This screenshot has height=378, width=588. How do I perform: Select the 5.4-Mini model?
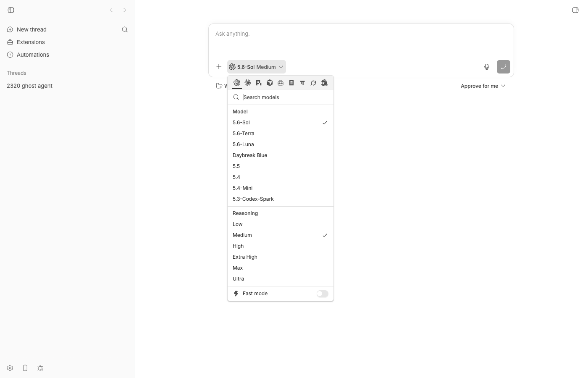pos(281,188)
